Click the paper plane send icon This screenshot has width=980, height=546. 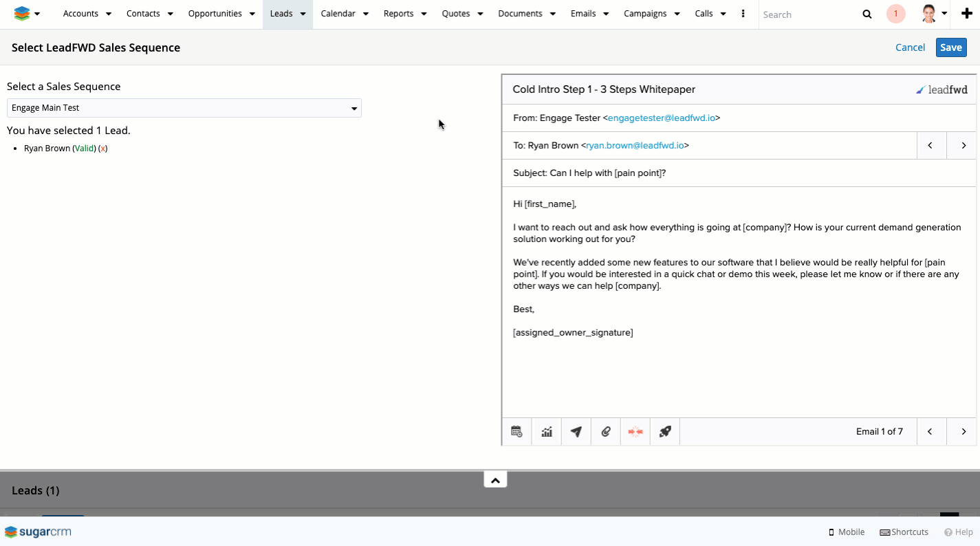(576, 432)
